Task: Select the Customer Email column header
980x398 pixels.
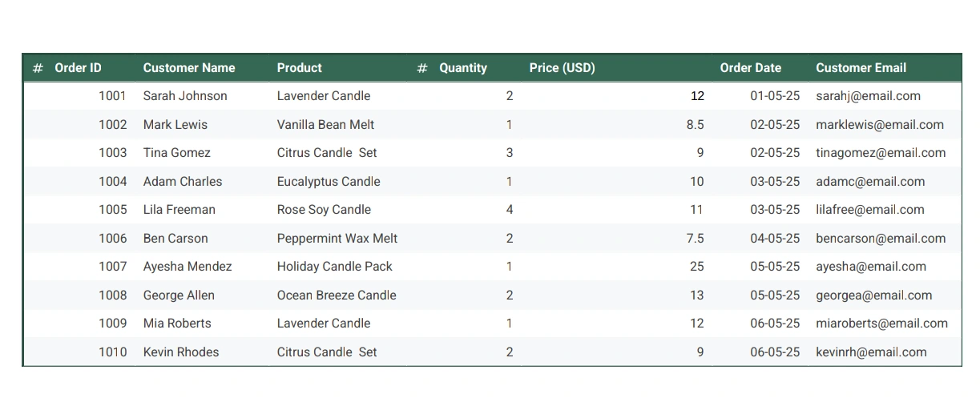Action: click(x=861, y=68)
